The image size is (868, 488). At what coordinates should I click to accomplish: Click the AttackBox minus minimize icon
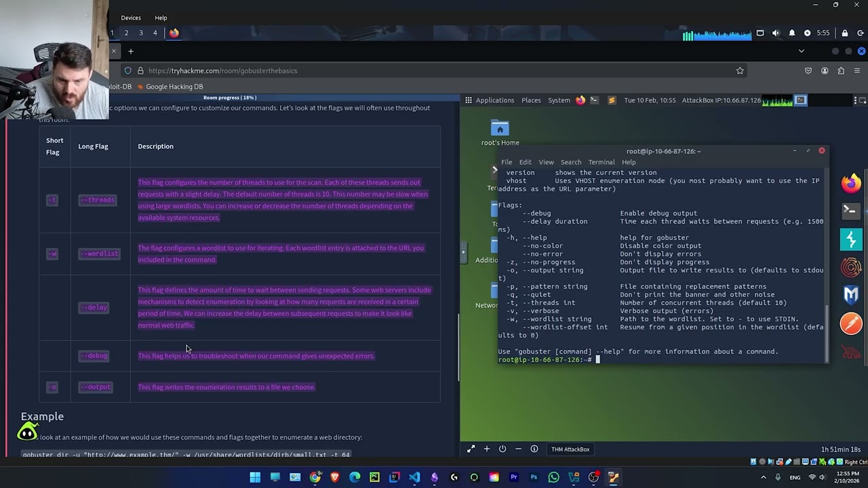[x=518, y=449]
